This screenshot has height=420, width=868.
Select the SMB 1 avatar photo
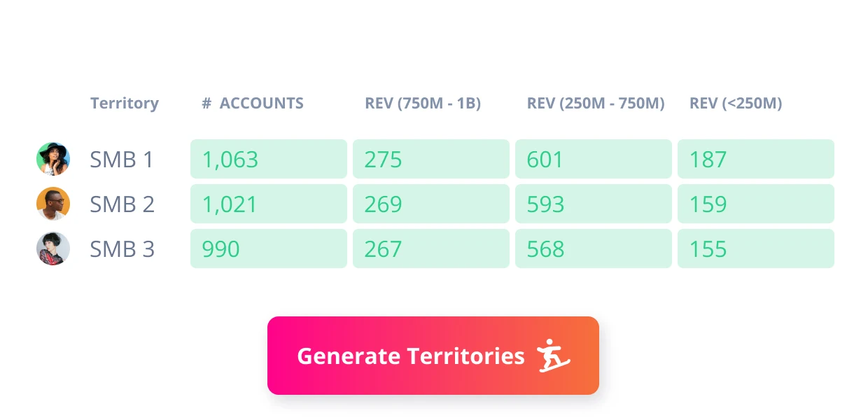(x=53, y=159)
